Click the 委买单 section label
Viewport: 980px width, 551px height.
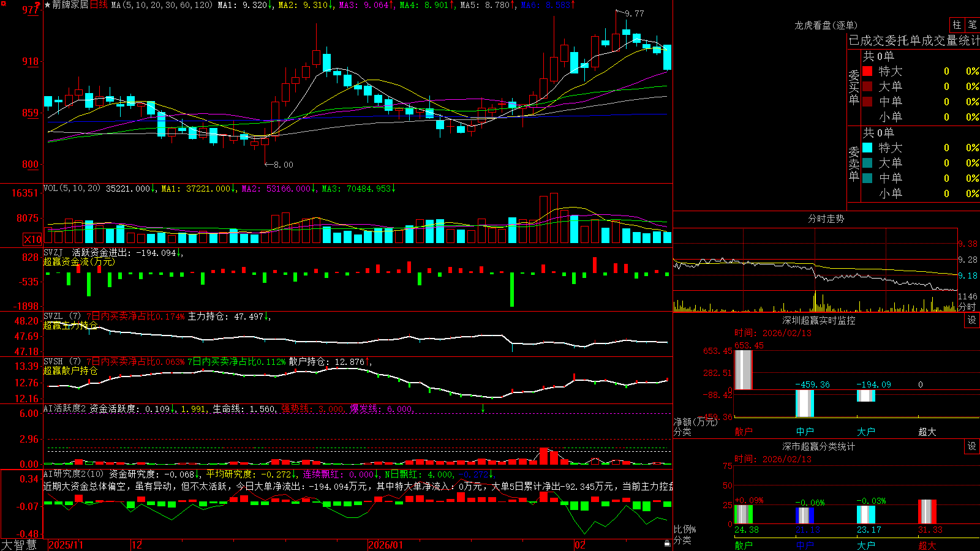point(854,87)
